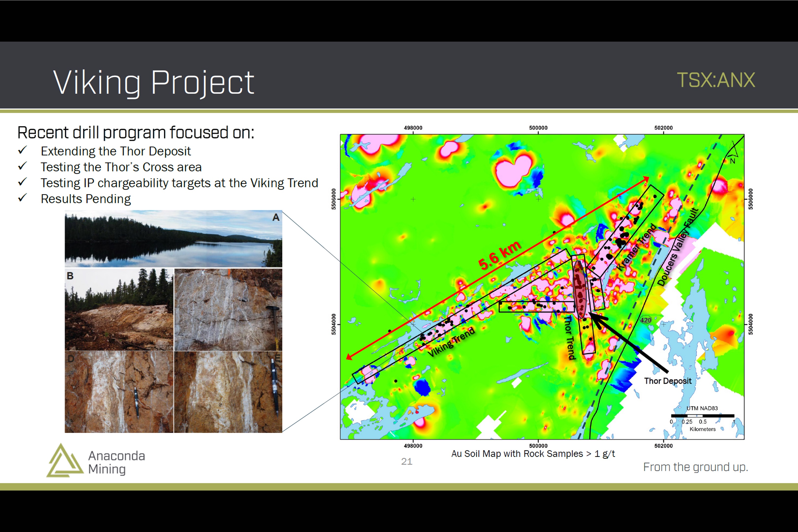Click the TSX:ANX ticker text
Image resolution: width=798 pixels, height=532 pixels.
pyautogui.click(x=716, y=80)
